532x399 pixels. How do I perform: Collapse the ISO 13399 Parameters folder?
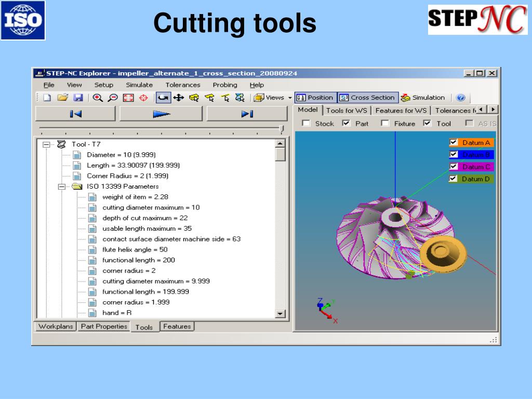62,187
